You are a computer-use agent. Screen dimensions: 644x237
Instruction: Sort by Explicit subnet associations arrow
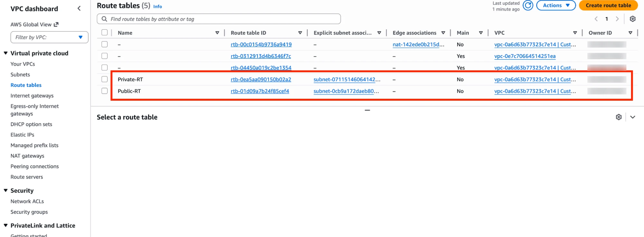click(x=379, y=33)
